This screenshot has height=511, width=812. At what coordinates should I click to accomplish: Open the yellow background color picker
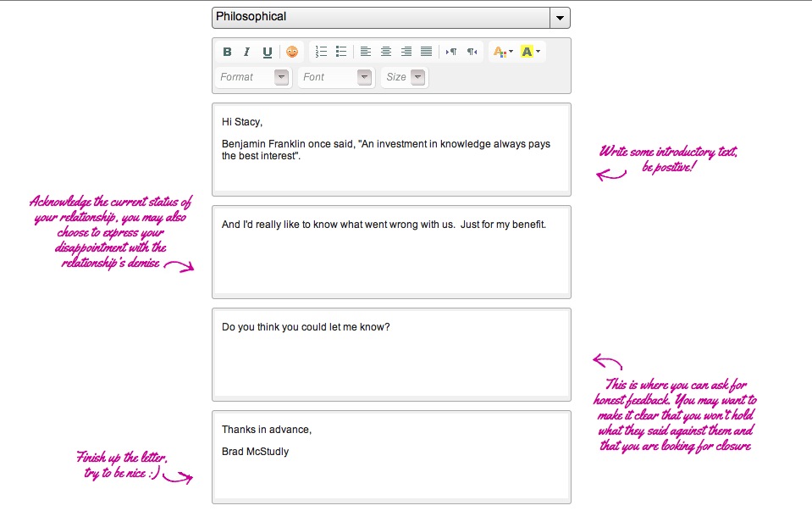click(x=531, y=52)
